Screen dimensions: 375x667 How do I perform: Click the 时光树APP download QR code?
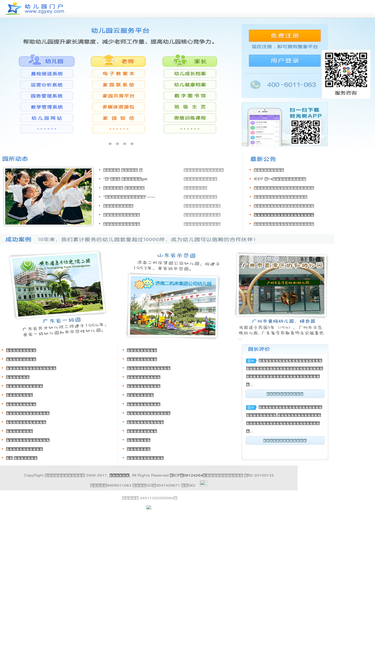[x=306, y=132]
